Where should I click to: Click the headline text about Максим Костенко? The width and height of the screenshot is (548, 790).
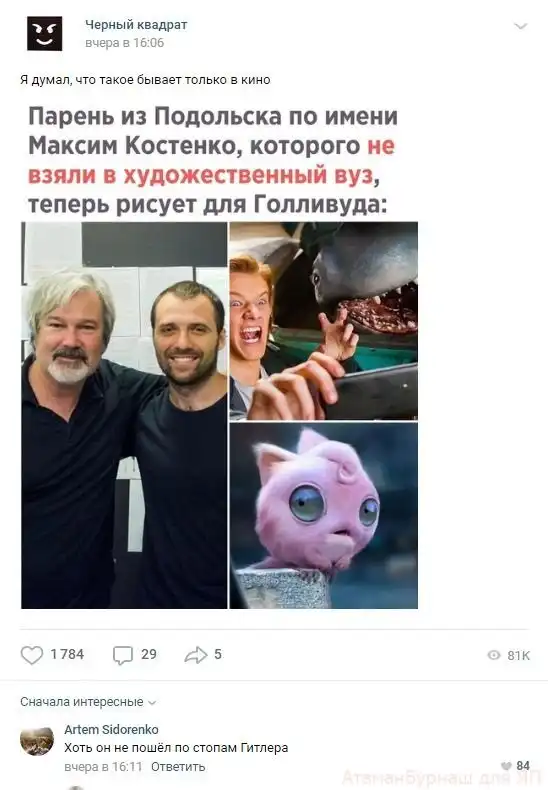213,160
